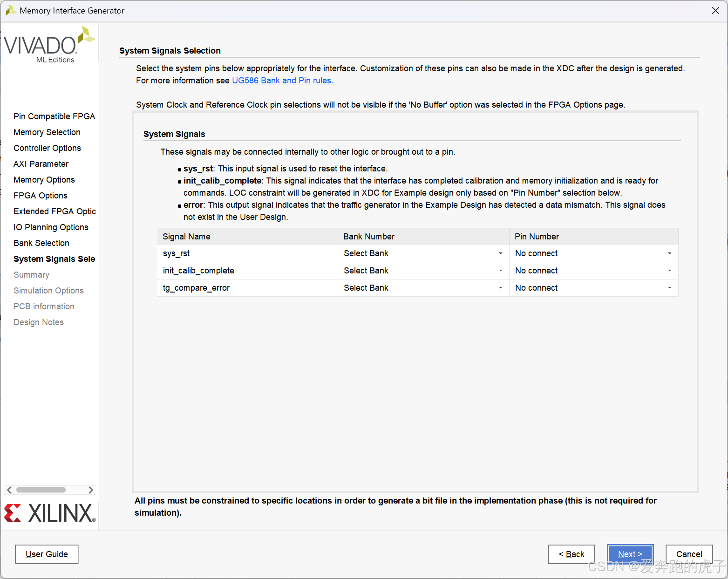Click the Next button

[x=630, y=554]
